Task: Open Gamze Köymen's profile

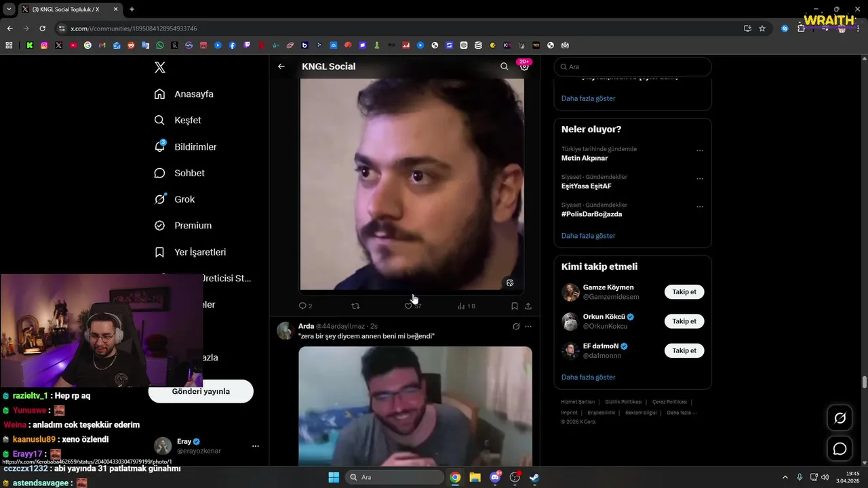Action: [608, 287]
